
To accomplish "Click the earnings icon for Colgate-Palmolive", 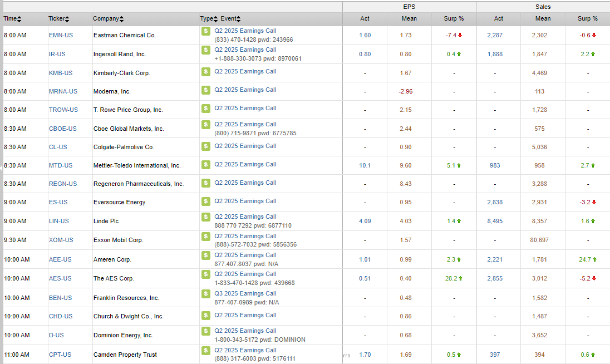I will 206,146.
